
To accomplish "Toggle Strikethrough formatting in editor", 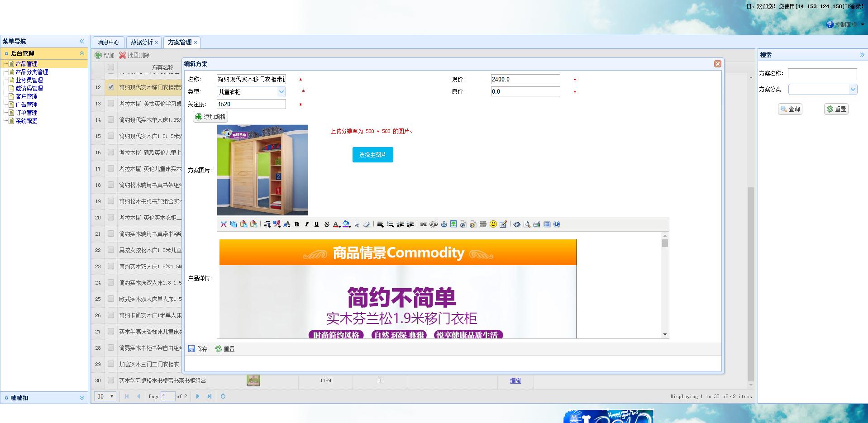I will click(x=327, y=224).
